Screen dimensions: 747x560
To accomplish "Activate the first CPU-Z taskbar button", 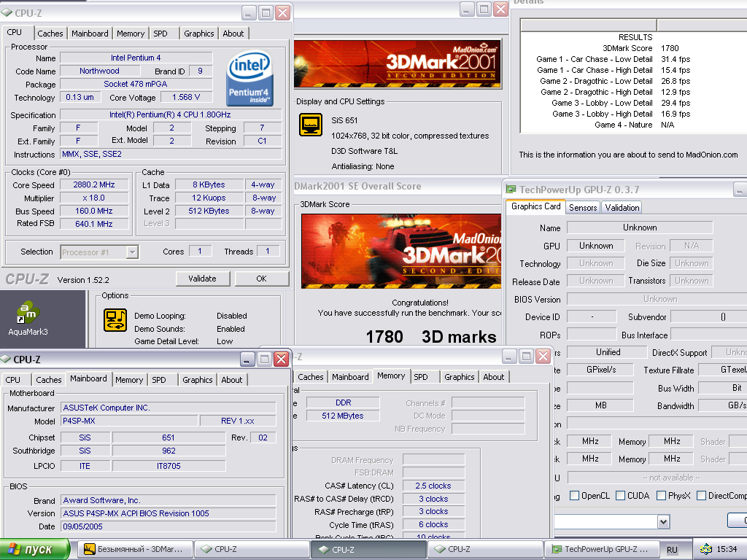I will click(x=252, y=549).
